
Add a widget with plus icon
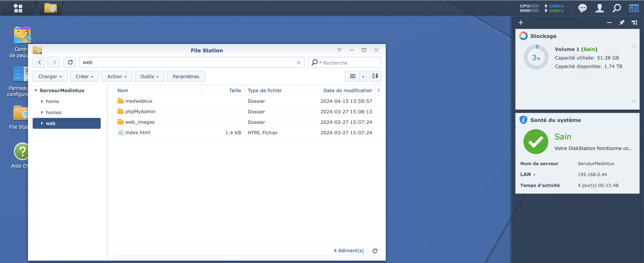pos(521,23)
